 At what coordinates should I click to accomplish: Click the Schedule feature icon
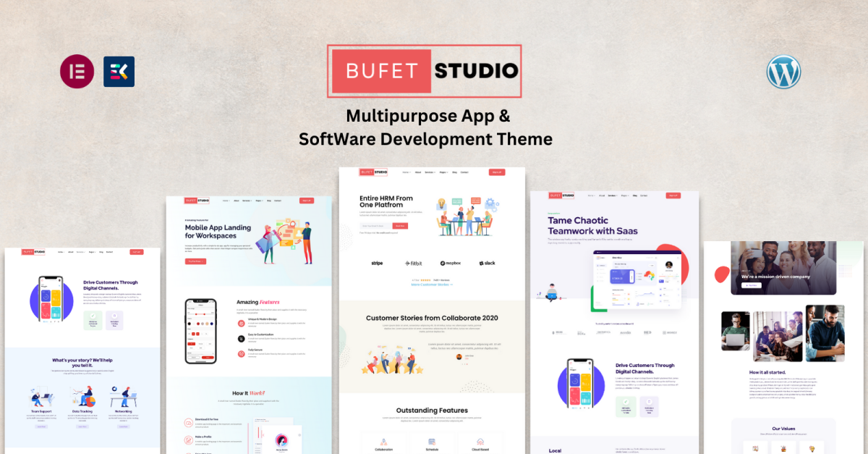coord(432,442)
